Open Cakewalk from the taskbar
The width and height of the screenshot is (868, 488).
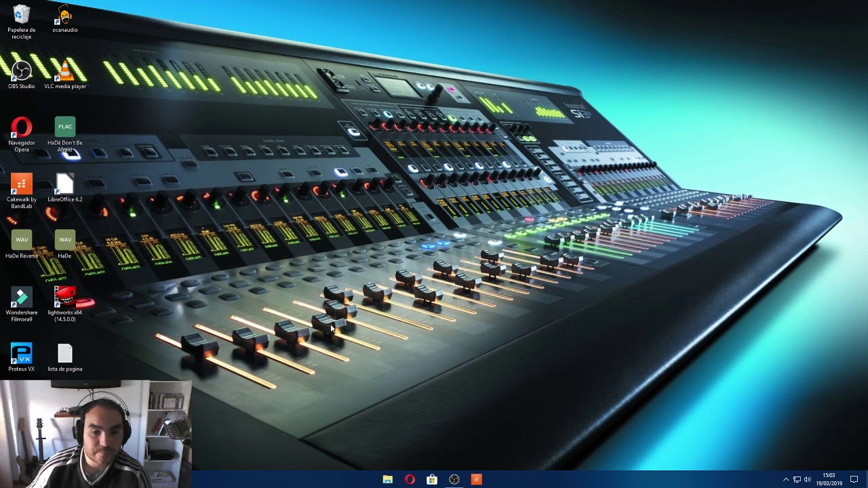click(477, 479)
